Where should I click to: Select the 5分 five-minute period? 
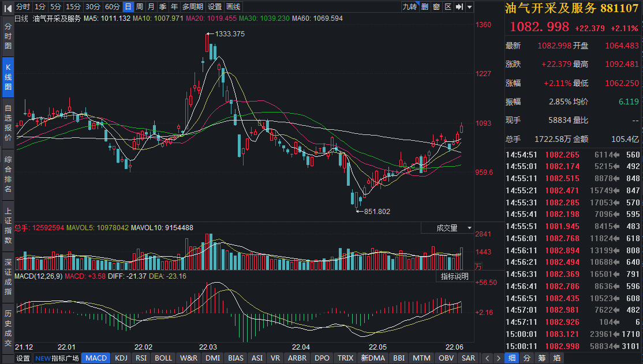55,7
